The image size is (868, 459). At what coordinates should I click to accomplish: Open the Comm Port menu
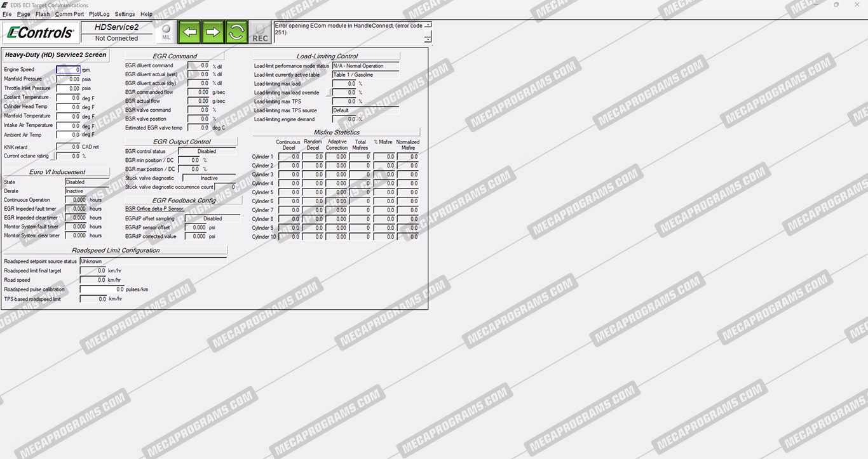(x=69, y=14)
